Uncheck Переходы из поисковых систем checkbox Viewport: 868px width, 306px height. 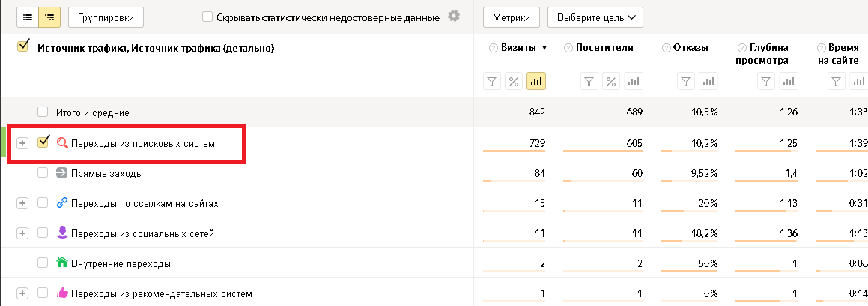pyautogui.click(x=43, y=142)
